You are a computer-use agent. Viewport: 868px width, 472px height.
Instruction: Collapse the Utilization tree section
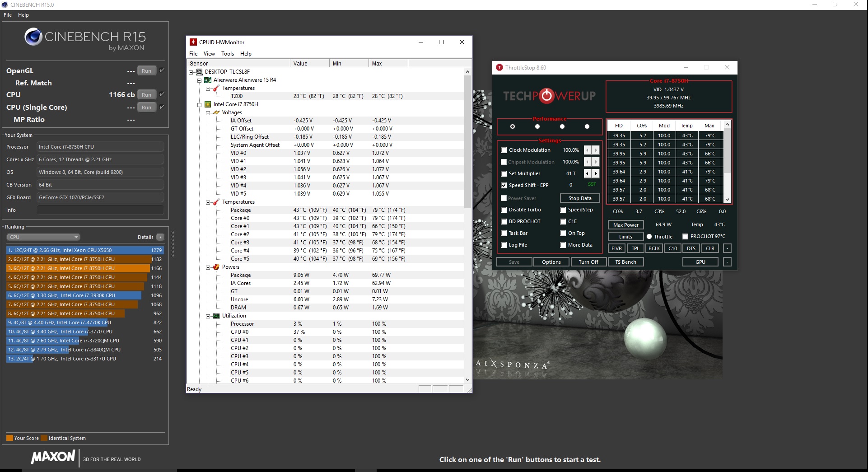pos(208,316)
